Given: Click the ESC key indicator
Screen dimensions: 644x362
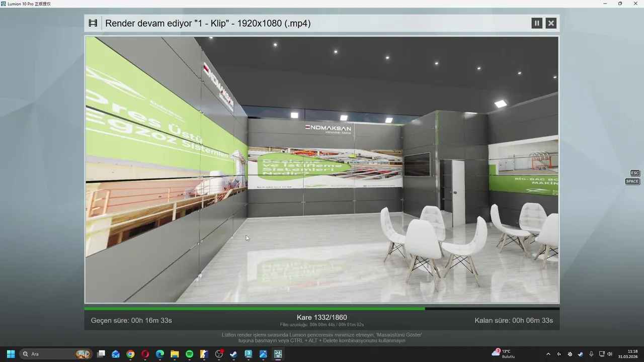Looking at the screenshot, I should [635, 173].
